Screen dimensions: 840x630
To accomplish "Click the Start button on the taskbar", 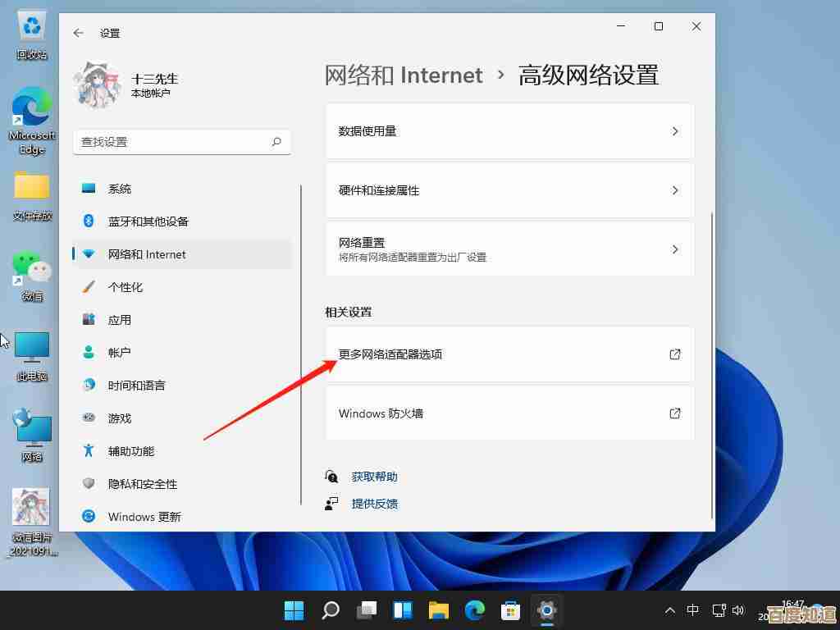I will pos(294,610).
